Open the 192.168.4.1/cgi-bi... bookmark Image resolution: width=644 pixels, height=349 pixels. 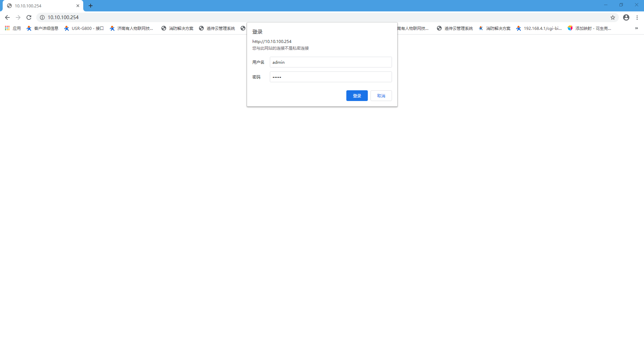pyautogui.click(x=539, y=29)
